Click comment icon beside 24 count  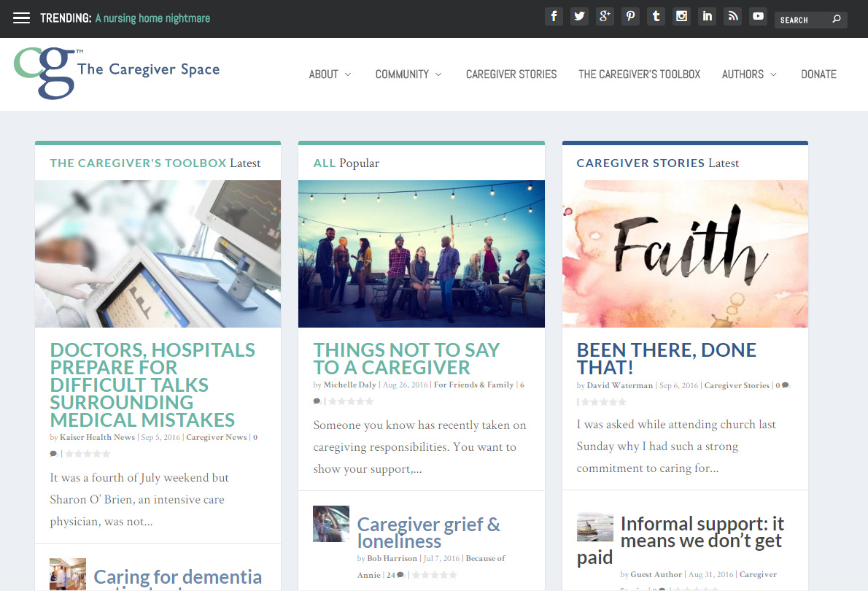point(400,575)
